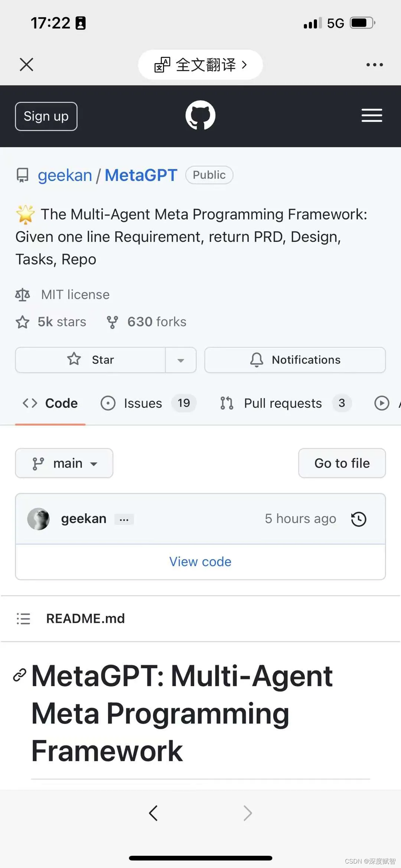The width and height of the screenshot is (401, 868).
Task: Click the Sign up button
Action: (x=46, y=116)
